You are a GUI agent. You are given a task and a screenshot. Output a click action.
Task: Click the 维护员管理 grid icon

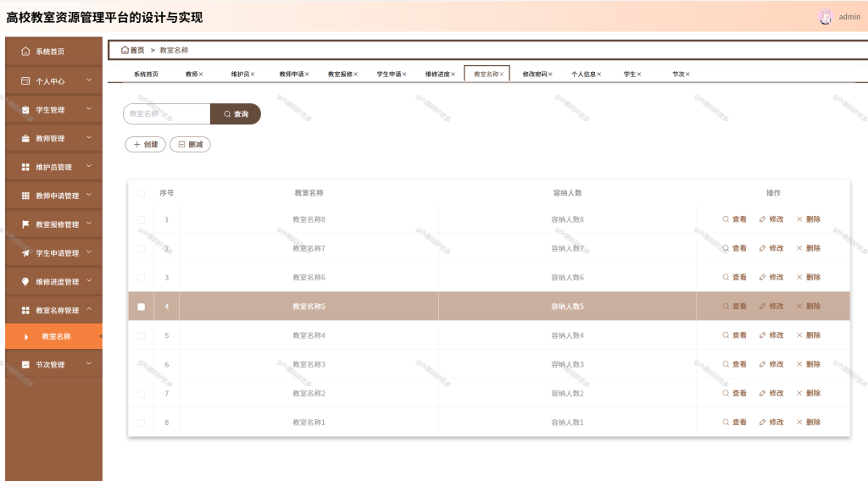tap(25, 167)
